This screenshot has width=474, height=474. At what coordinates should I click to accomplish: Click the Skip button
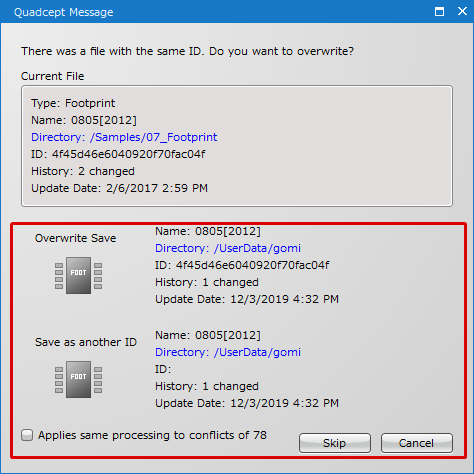coord(335,443)
